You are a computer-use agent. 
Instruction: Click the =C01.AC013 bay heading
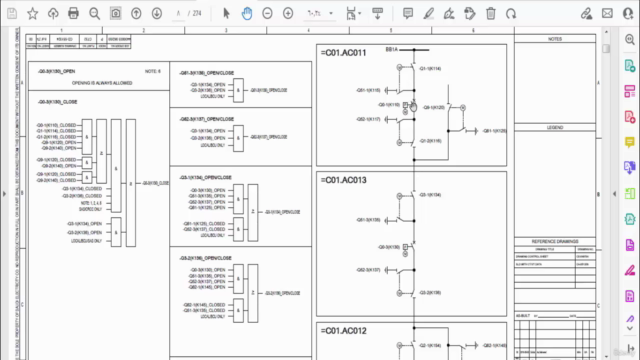point(343,180)
